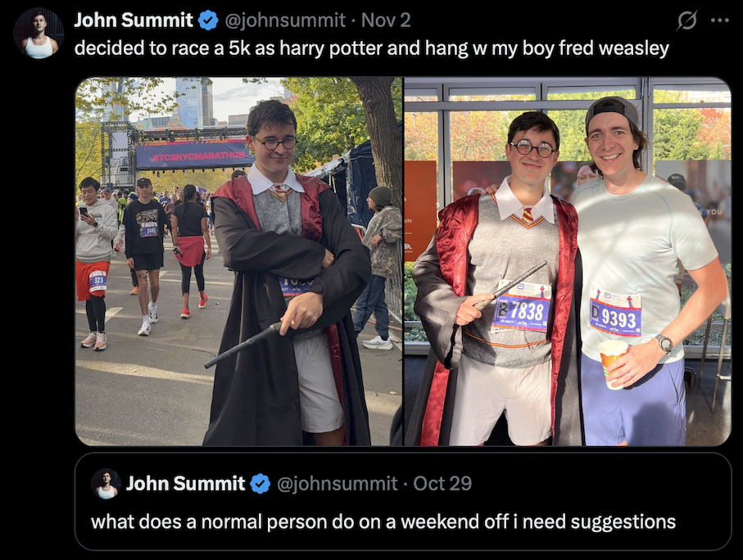Screen dimensions: 743x560
Task: Click the Grok explain icon on the tweet
Action: tap(686, 20)
